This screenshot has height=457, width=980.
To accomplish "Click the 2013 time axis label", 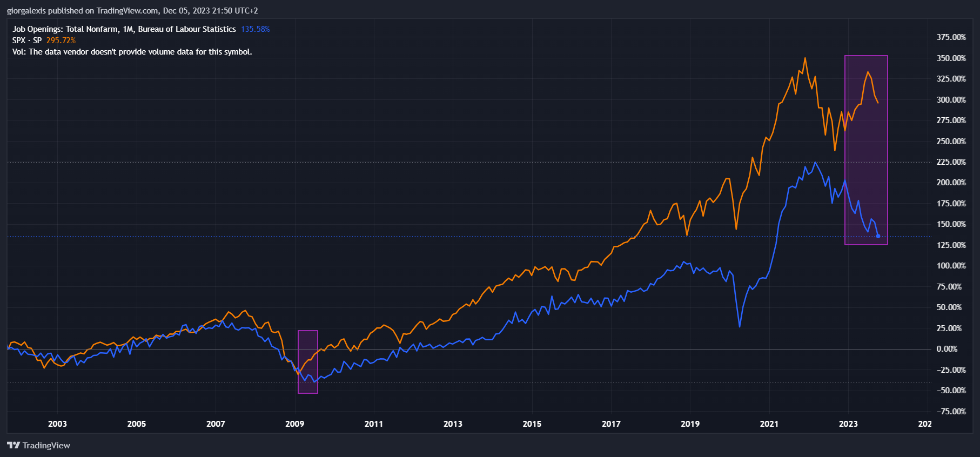I will point(453,424).
